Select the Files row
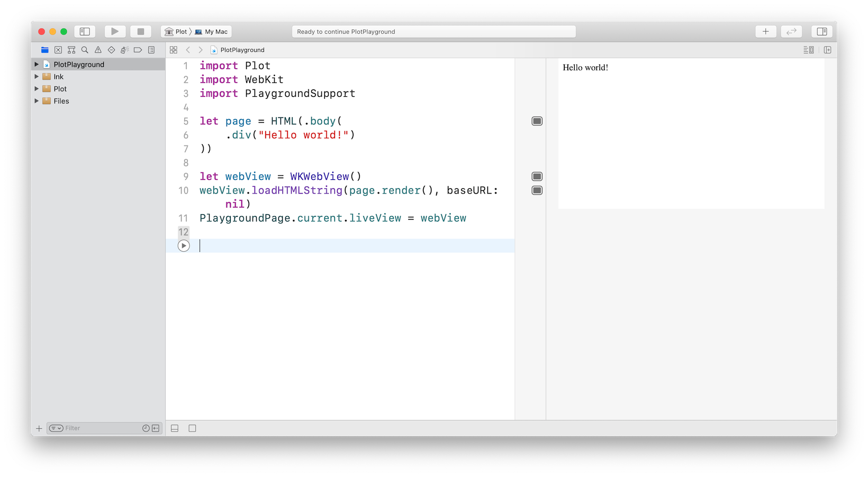 click(98, 101)
